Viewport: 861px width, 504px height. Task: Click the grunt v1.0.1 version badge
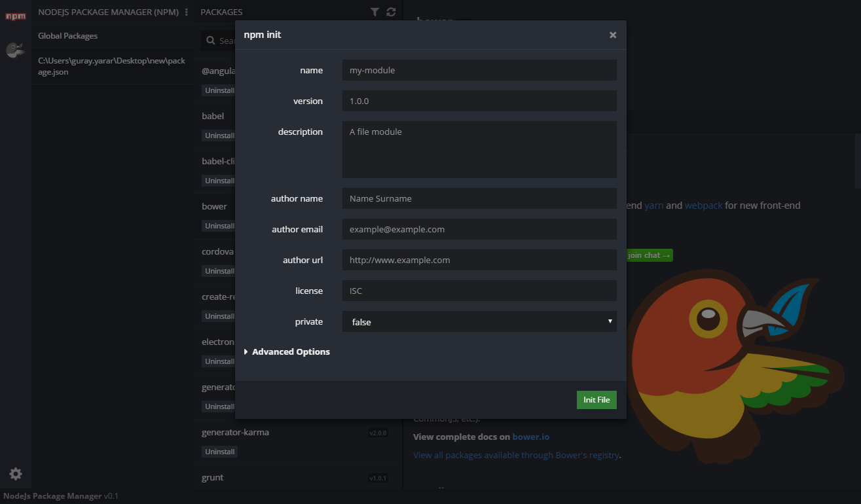378,478
